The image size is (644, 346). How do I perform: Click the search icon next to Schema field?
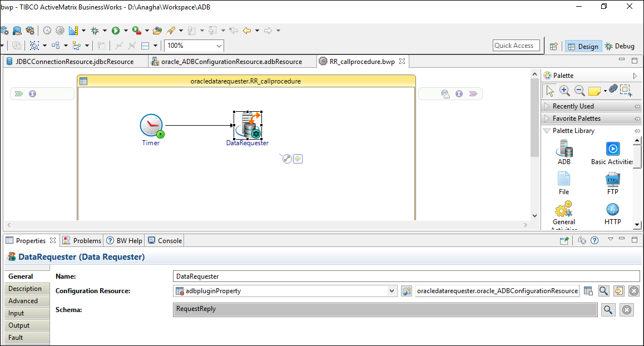608,310
